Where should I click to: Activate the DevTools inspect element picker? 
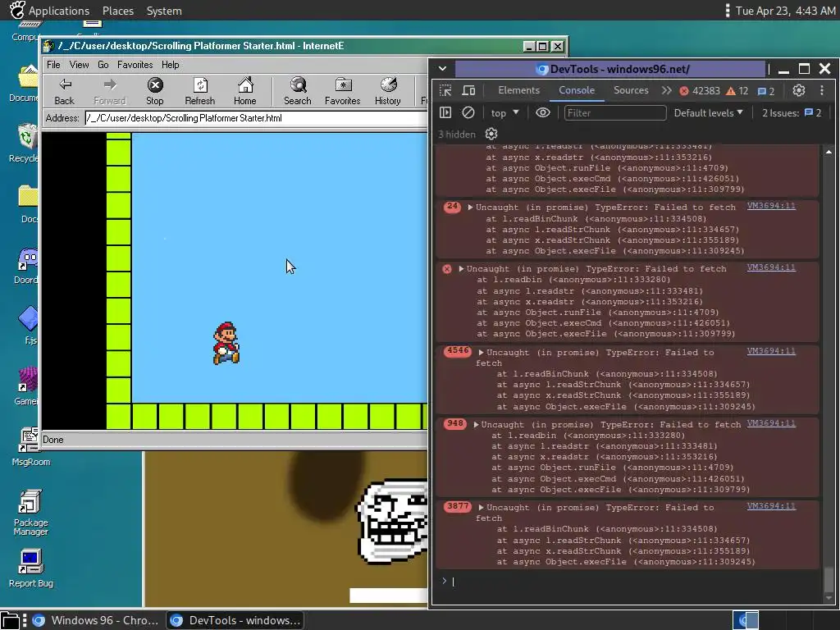[x=445, y=90]
